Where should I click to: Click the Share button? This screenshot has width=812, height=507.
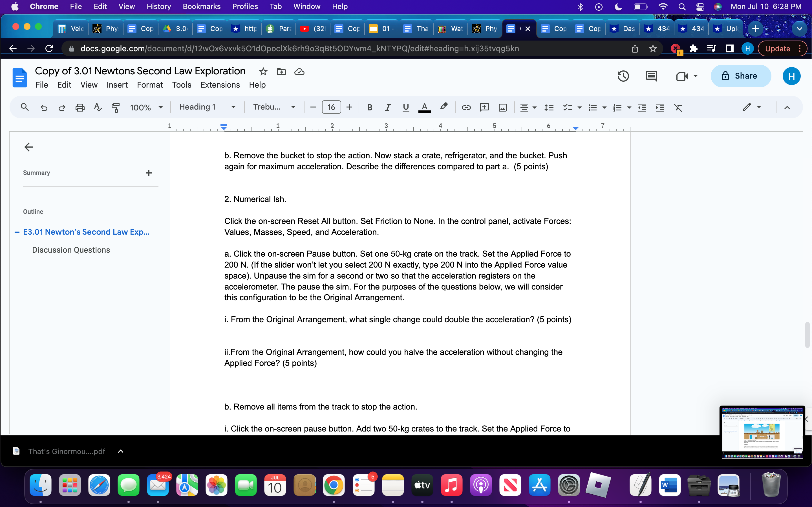point(741,76)
